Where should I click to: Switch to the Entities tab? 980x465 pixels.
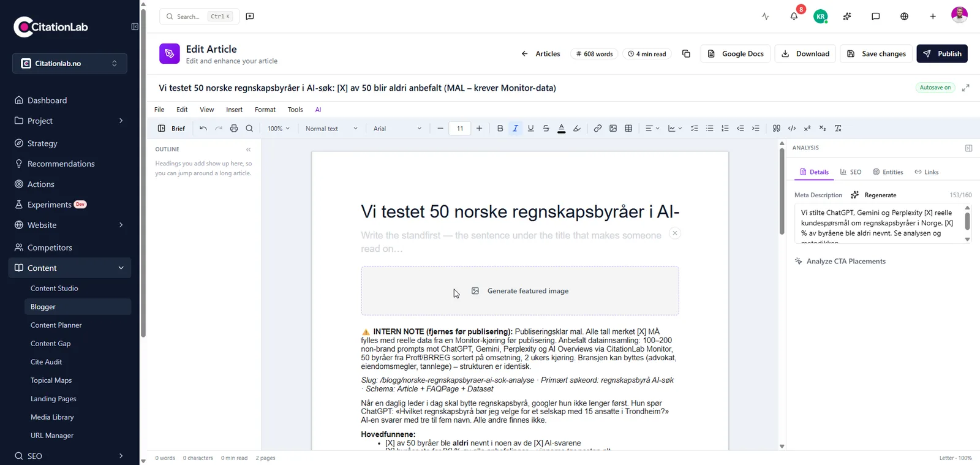click(888, 172)
